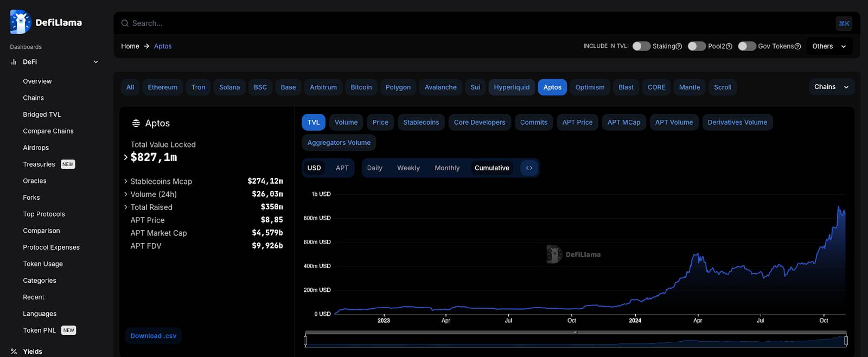Viewport: 868px width, 357px height.
Task: Open the Chains dropdown
Action: 831,87
